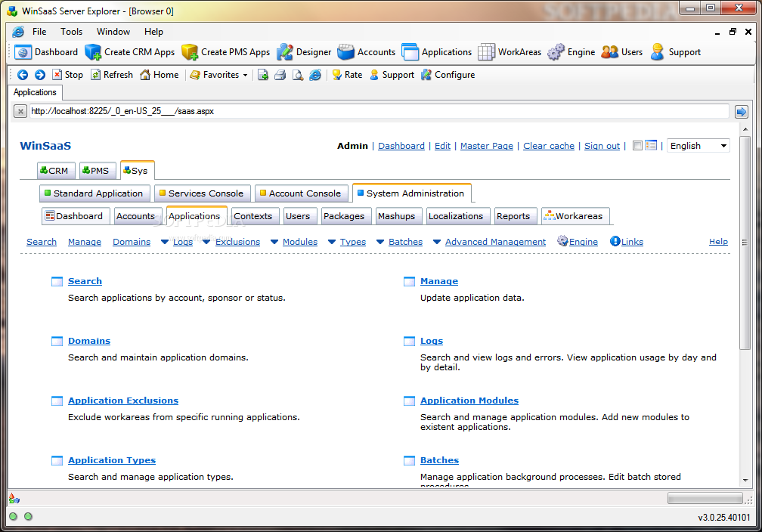This screenshot has width=762, height=532.
Task: Open Accounts from the main toolbar
Action: click(x=367, y=52)
